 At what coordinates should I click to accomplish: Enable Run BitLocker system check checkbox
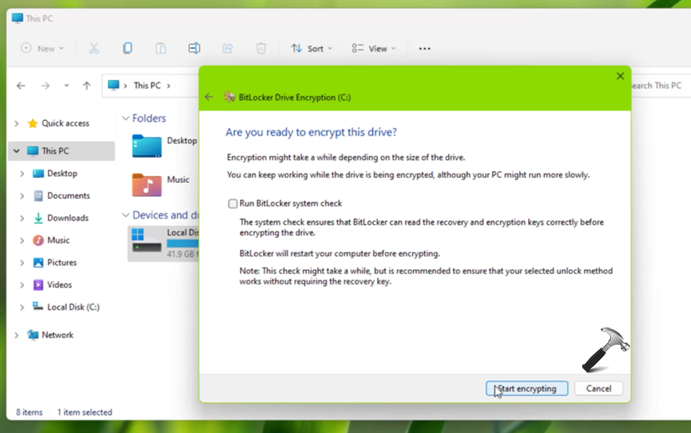pos(233,204)
